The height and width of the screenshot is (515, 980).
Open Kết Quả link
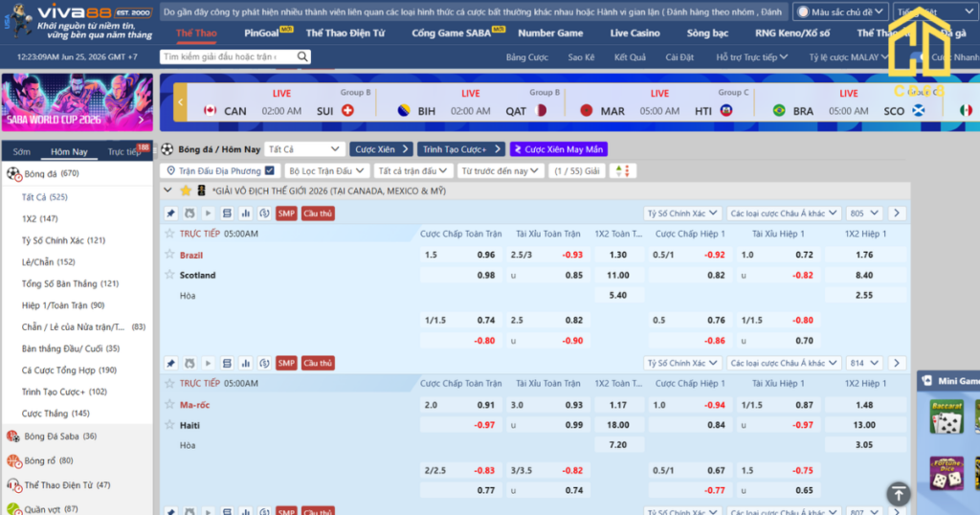tap(630, 56)
